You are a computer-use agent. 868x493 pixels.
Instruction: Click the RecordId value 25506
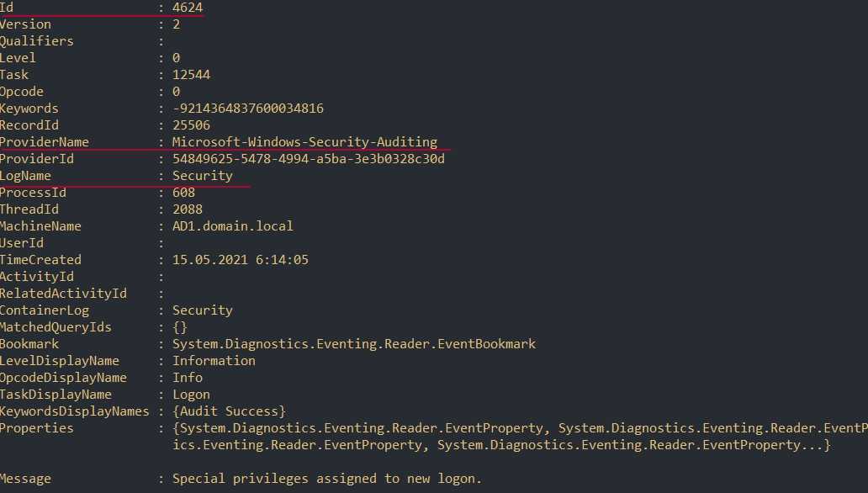point(191,125)
